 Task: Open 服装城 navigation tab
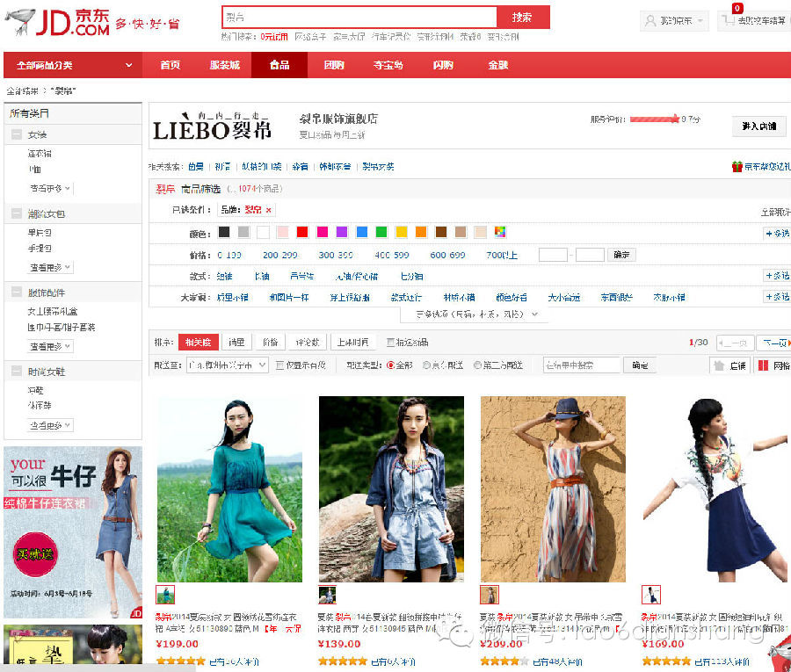tap(224, 65)
